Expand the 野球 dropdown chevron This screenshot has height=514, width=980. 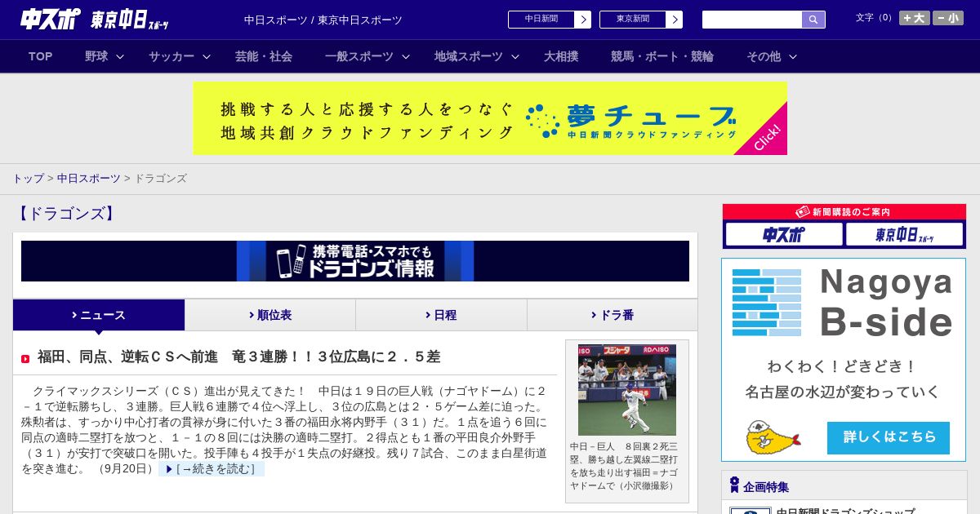(x=120, y=56)
